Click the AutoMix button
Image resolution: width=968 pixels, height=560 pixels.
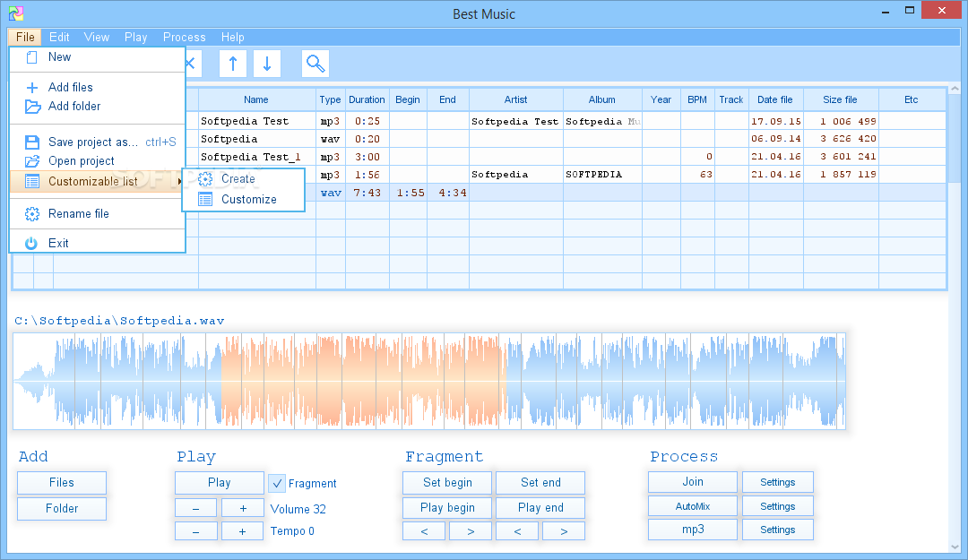pyautogui.click(x=692, y=506)
